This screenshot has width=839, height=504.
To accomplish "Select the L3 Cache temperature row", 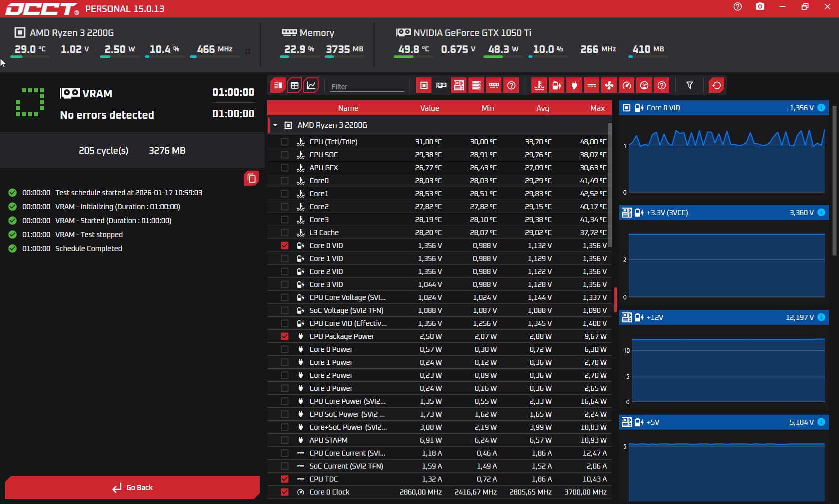I will coord(439,233).
